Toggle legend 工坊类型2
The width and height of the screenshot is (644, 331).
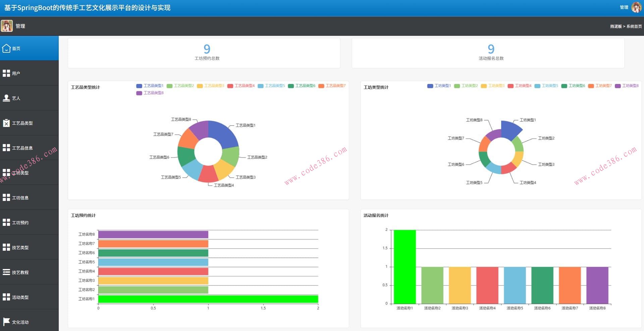coord(466,86)
